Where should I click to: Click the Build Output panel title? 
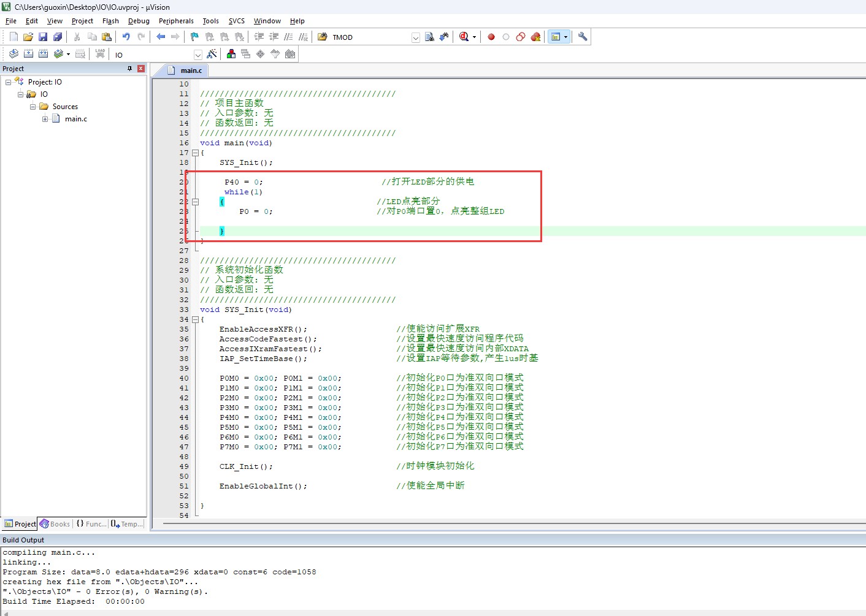point(23,540)
